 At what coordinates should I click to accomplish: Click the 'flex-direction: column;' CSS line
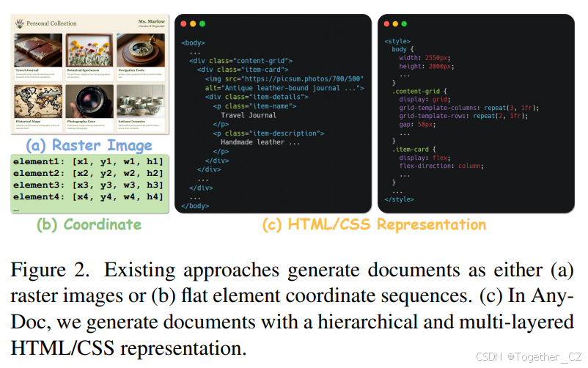pyautogui.click(x=441, y=166)
